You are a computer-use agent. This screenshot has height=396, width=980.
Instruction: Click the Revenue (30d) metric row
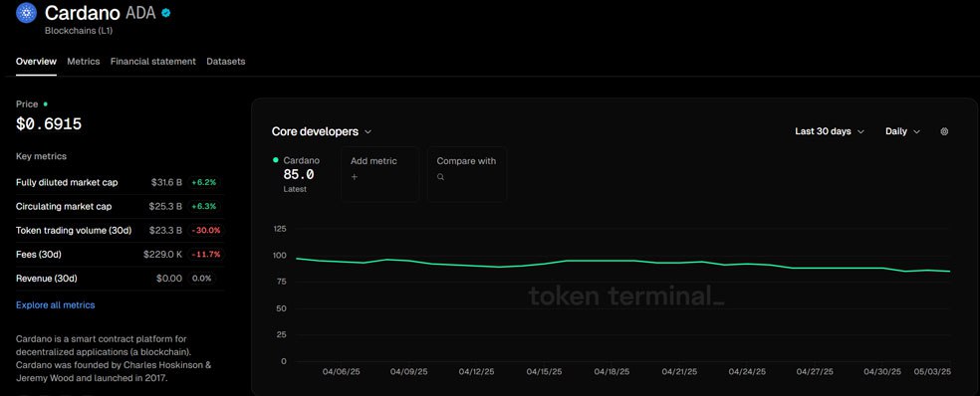pos(119,278)
